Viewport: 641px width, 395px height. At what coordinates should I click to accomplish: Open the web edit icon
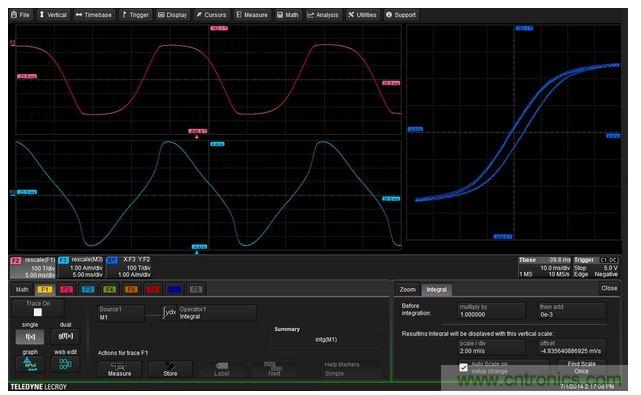[65, 364]
